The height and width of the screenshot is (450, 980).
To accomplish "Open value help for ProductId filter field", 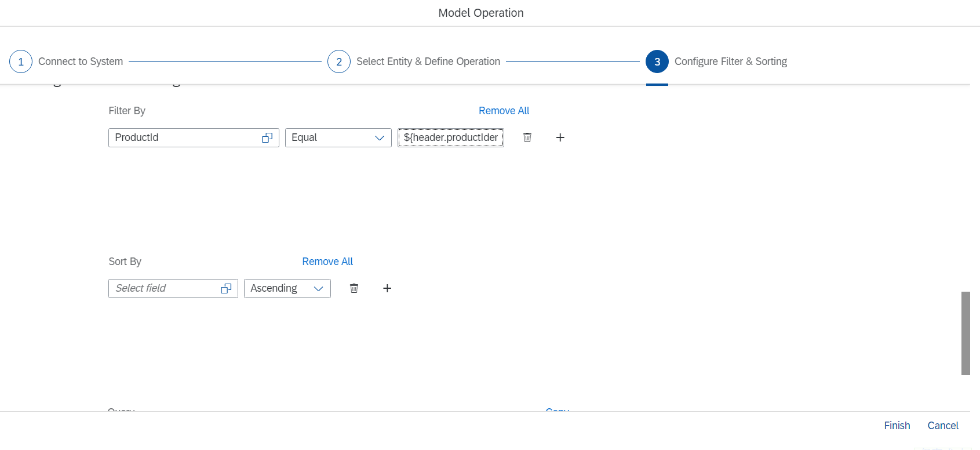I will point(267,137).
